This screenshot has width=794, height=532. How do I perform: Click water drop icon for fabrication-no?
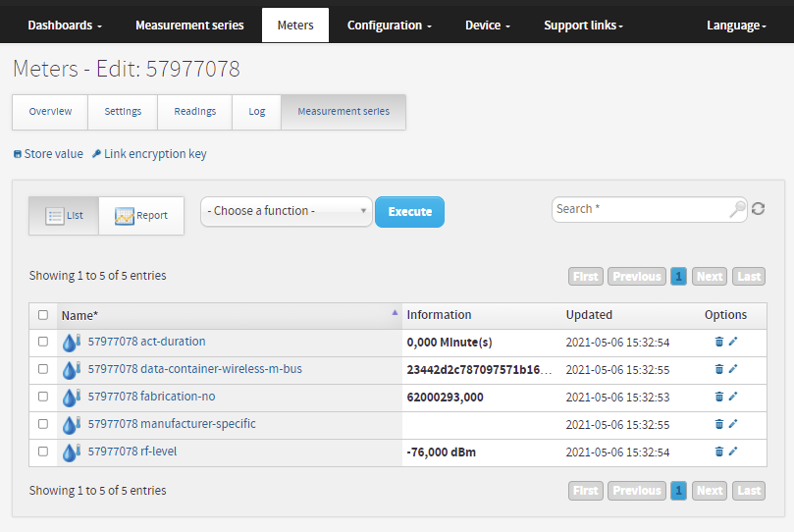click(72, 398)
